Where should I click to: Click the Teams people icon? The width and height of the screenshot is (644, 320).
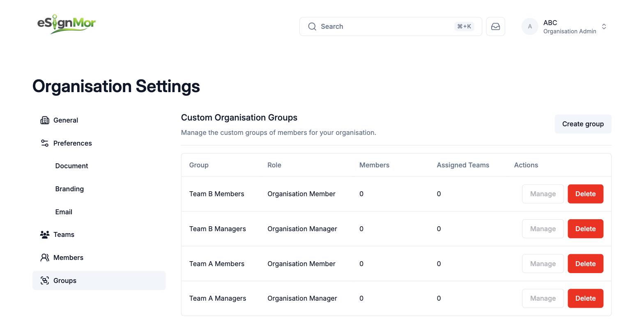(45, 234)
